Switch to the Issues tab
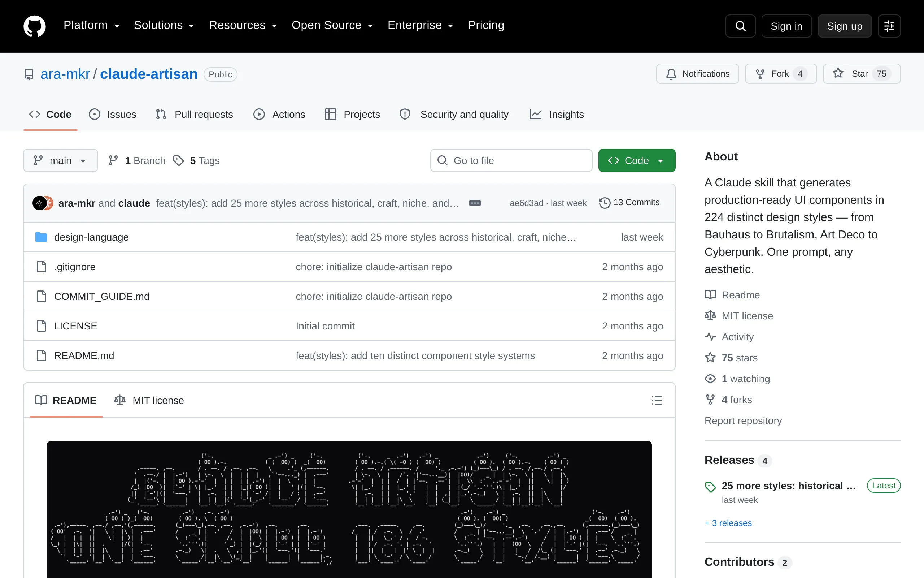 (113, 114)
